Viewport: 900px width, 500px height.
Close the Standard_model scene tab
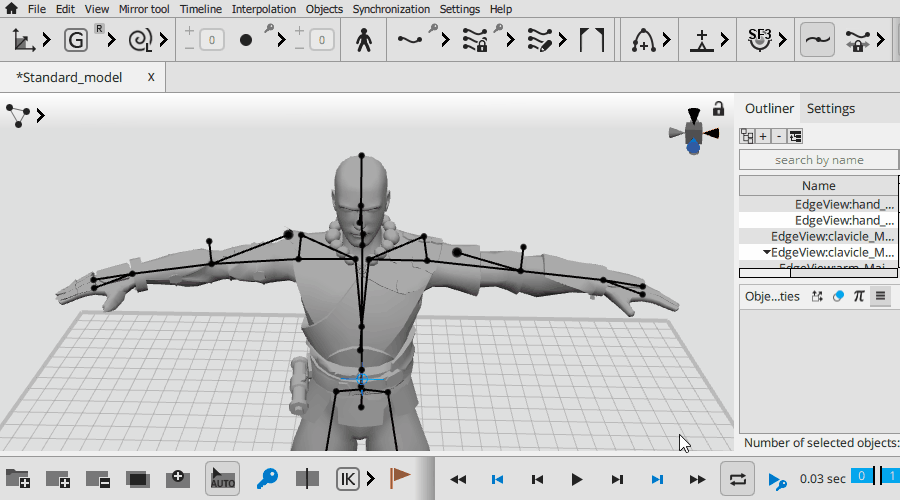(151, 77)
